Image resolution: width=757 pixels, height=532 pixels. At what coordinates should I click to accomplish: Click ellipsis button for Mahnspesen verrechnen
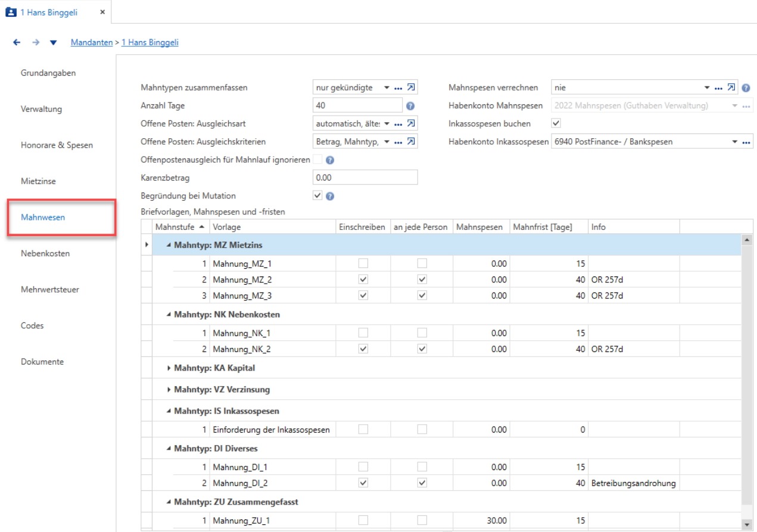[719, 88]
